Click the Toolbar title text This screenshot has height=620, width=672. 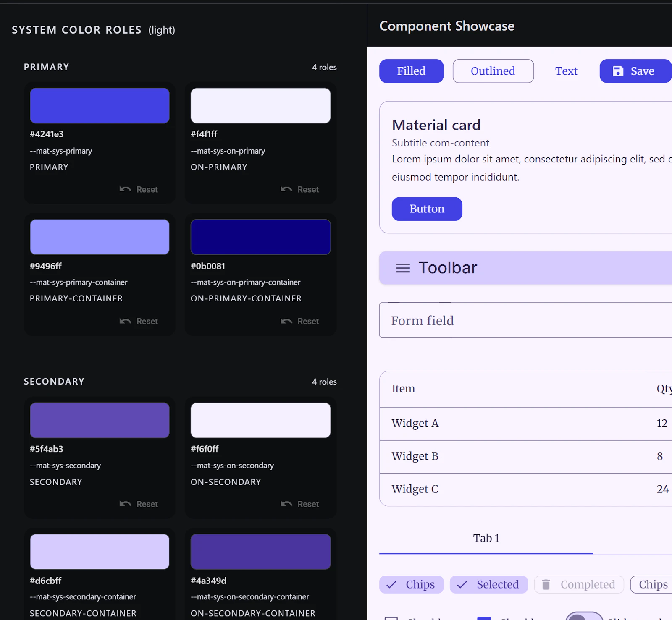click(x=448, y=268)
